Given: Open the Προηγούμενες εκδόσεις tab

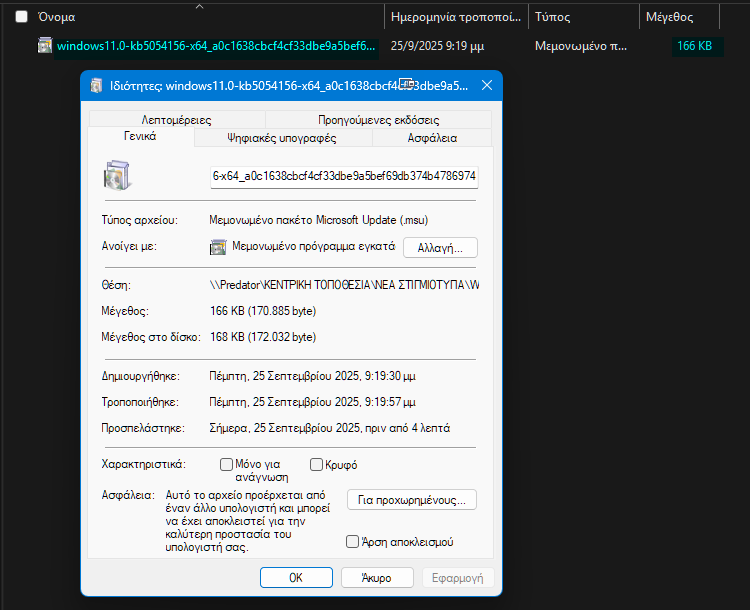Looking at the screenshot, I should click(x=378, y=120).
